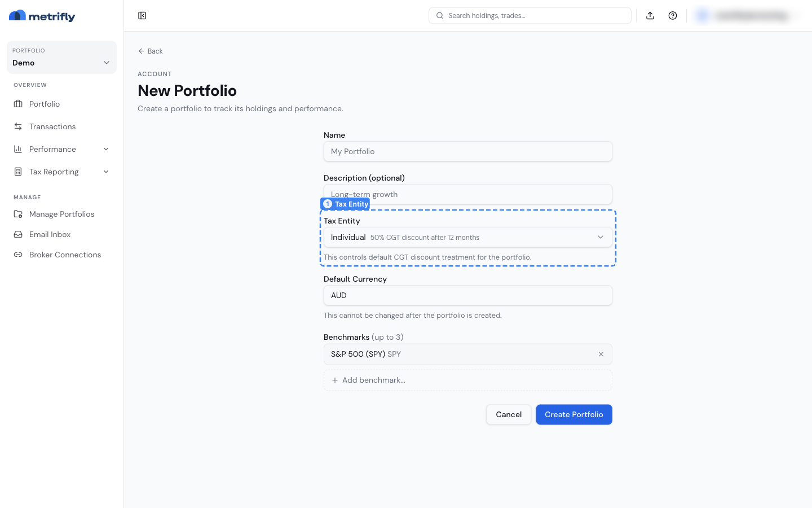Viewport: 812px width, 508px height.
Task: Click the Portfolio briefcase icon
Action: tap(18, 104)
